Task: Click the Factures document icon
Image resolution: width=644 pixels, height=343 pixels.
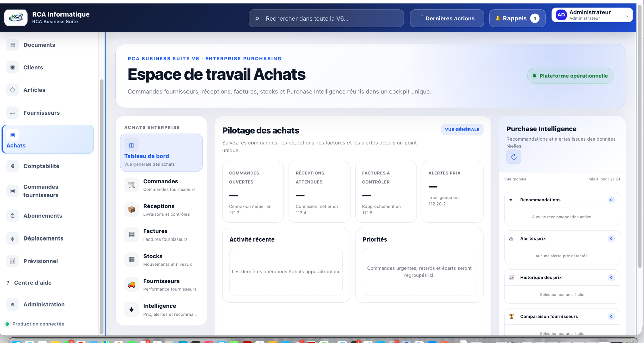Action: 131,235
